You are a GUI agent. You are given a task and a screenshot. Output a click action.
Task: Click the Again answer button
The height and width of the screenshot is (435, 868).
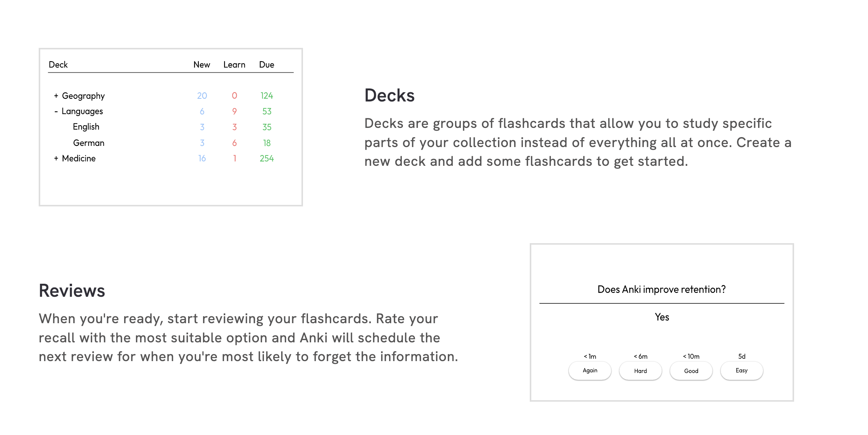point(590,371)
